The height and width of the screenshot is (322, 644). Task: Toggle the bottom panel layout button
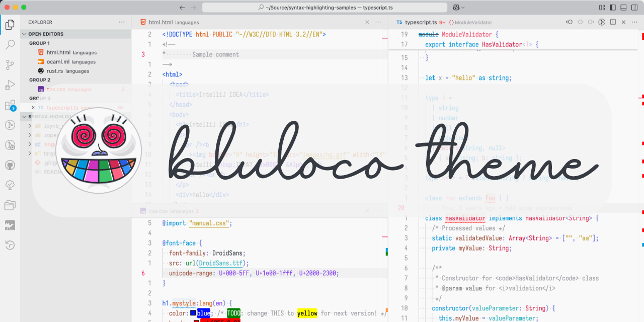tap(623, 8)
